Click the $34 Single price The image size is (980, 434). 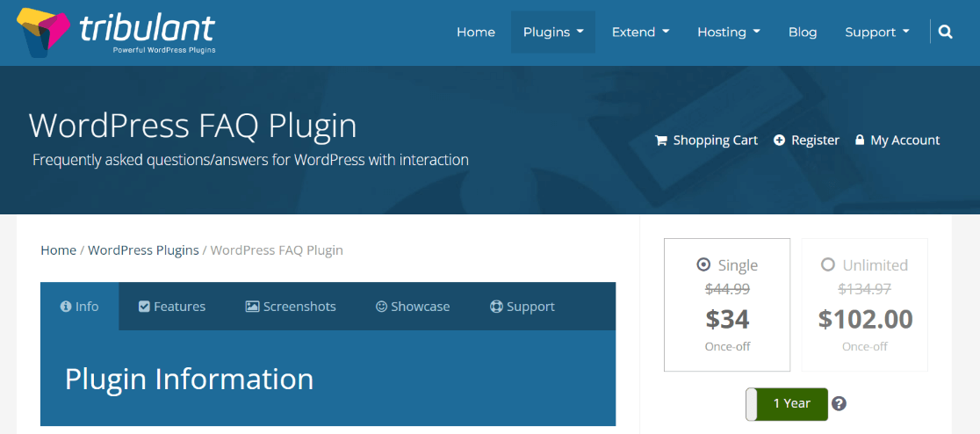[x=727, y=320]
